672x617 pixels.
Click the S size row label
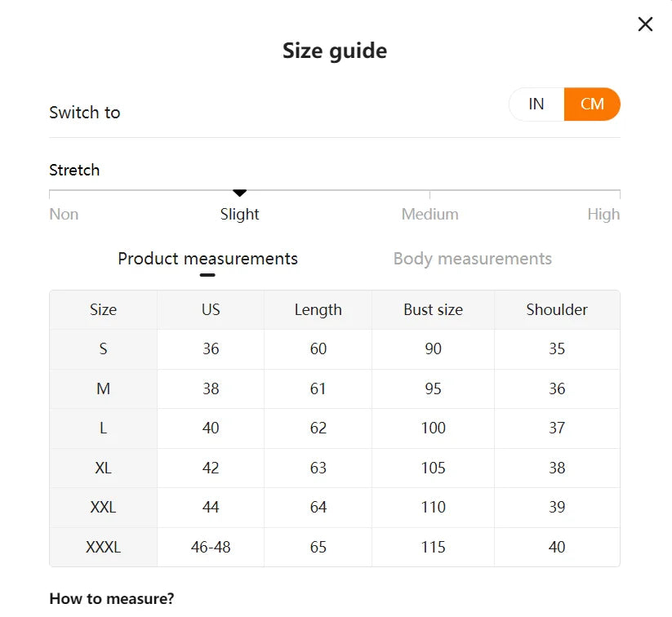point(103,349)
